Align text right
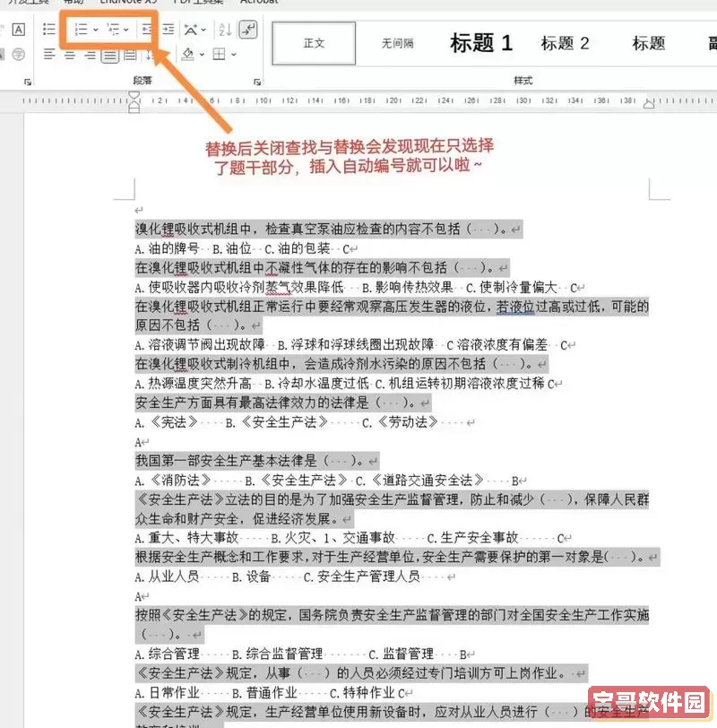 pos(90,55)
